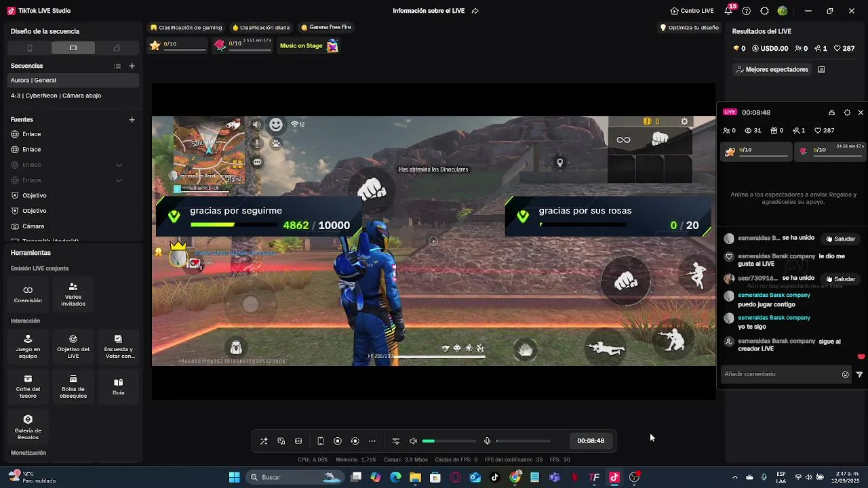The width and height of the screenshot is (868, 488).
Task: Open Windows Start menu
Action: [234, 477]
